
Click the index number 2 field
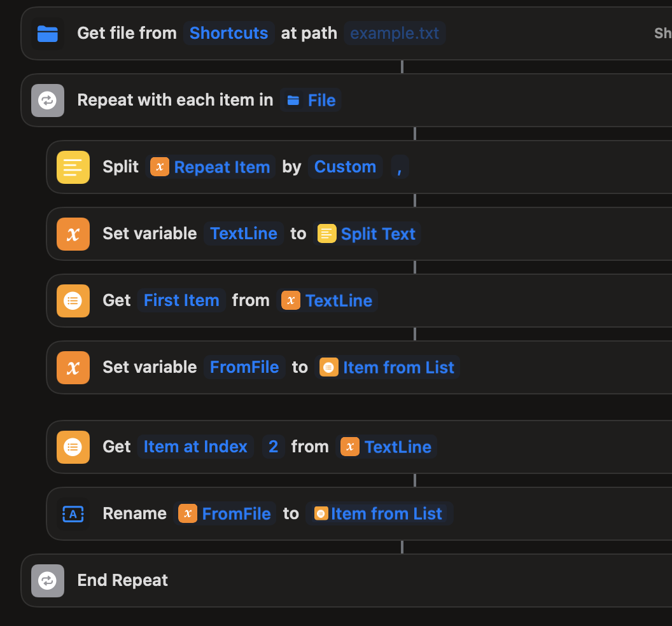[274, 447]
